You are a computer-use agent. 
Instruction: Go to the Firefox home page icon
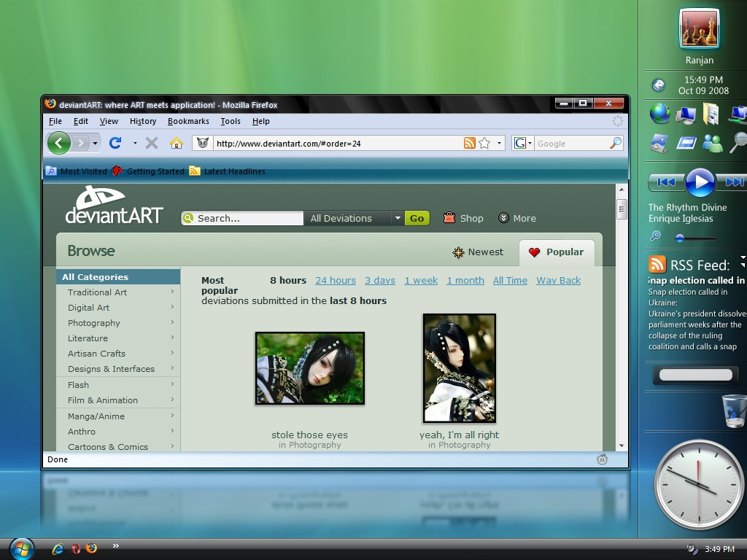(177, 143)
